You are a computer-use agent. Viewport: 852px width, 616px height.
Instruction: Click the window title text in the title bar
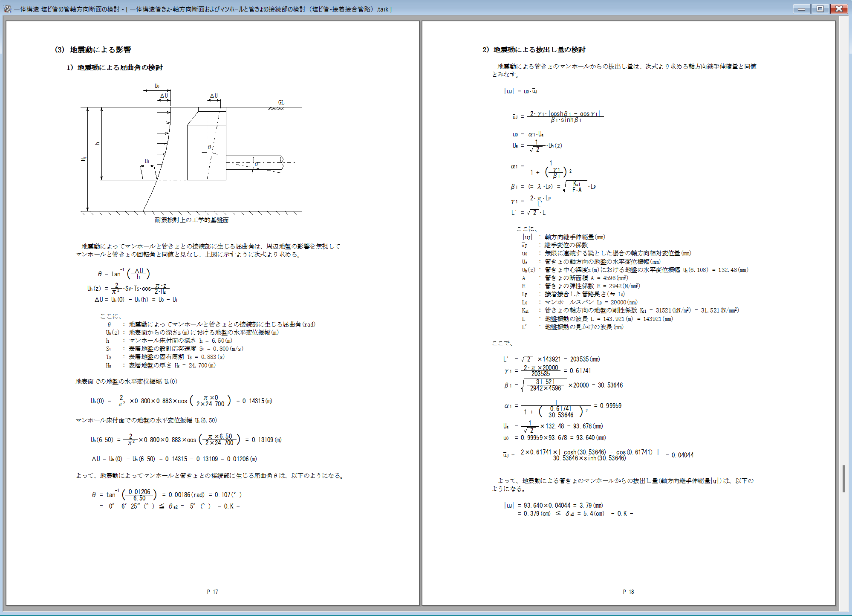(x=202, y=9)
